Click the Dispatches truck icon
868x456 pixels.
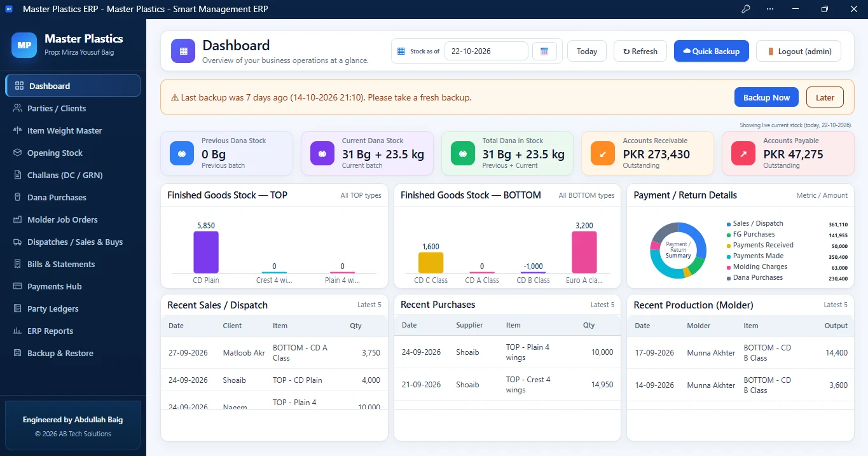[x=17, y=242]
